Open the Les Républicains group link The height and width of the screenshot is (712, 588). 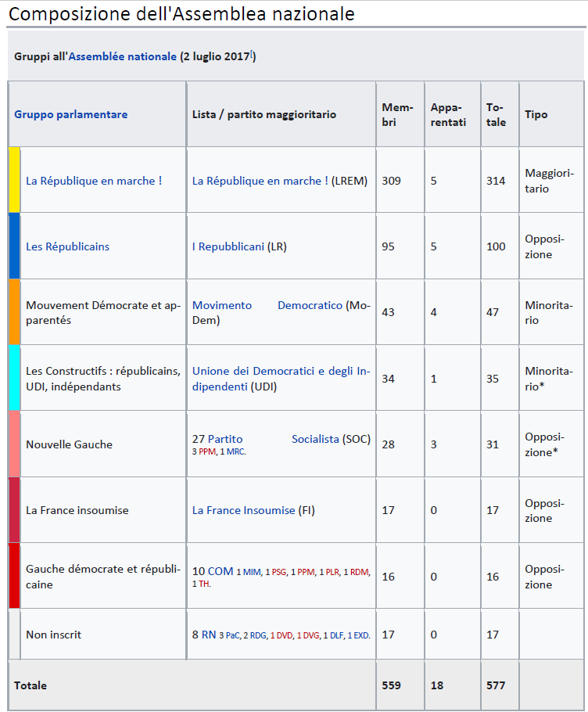(x=67, y=246)
